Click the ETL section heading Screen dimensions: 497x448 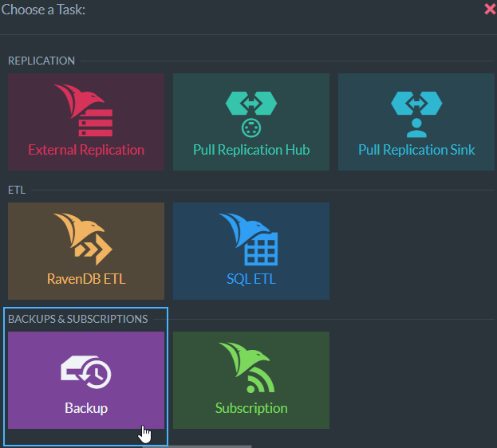tap(17, 190)
